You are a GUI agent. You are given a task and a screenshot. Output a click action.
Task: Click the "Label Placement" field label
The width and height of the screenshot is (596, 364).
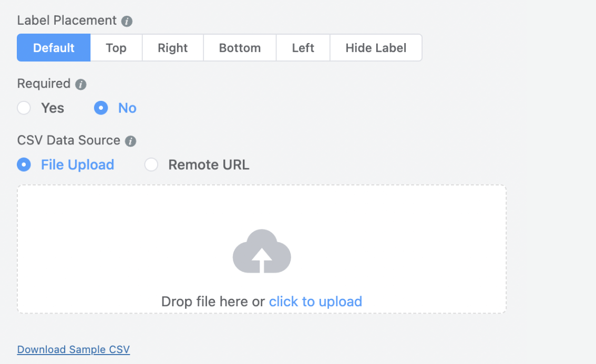tap(67, 20)
